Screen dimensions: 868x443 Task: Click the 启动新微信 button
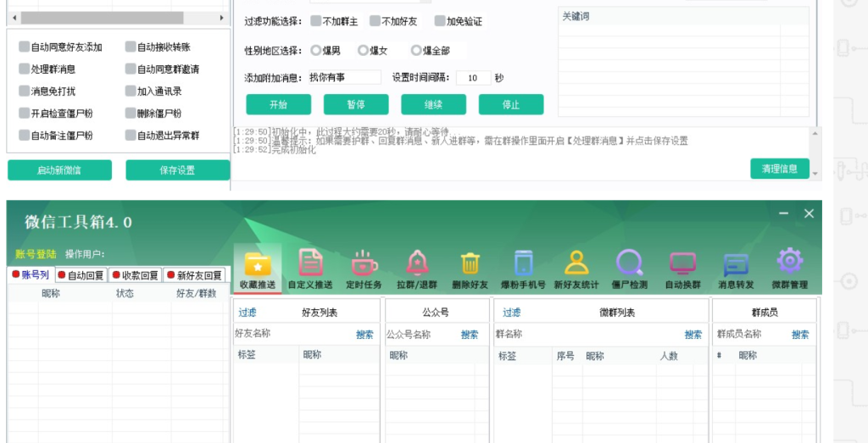tap(60, 170)
